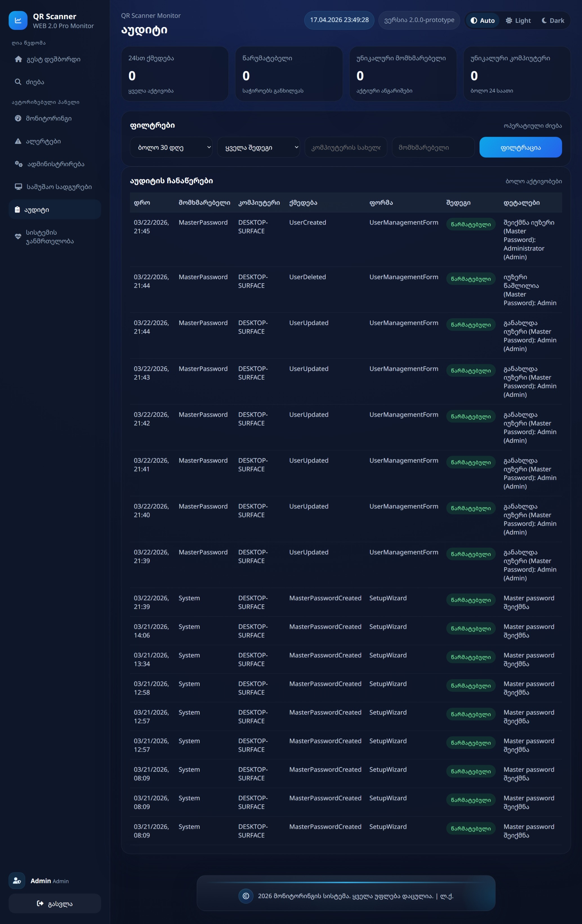Navigate to ალერტები in the sidebar

coord(55,141)
